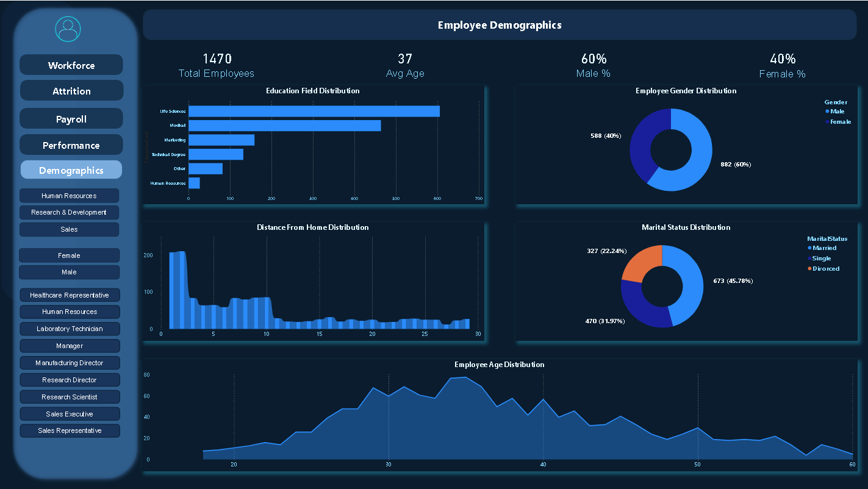The width and height of the screenshot is (868, 489).
Task: Select the 60% Male % card value
Action: [594, 59]
